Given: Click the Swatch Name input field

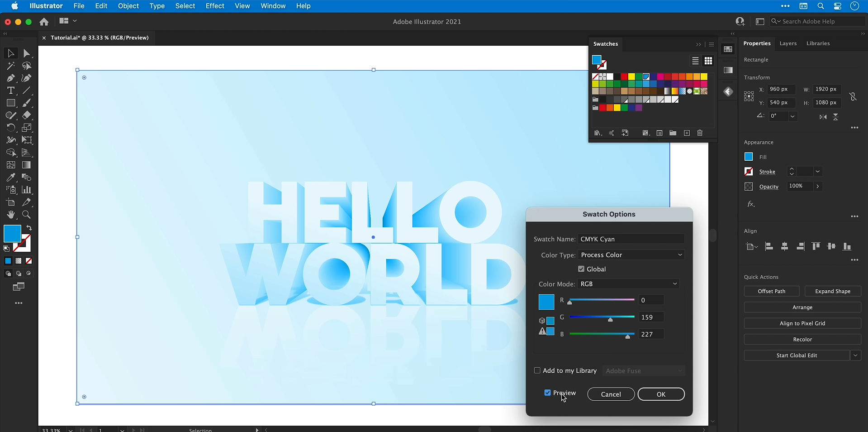Looking at the screenshot, I should click(631, 239).
